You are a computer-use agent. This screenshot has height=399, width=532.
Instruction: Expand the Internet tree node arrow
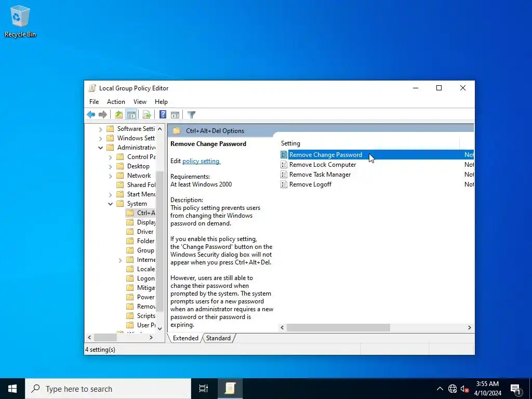(x=120, y=260)
